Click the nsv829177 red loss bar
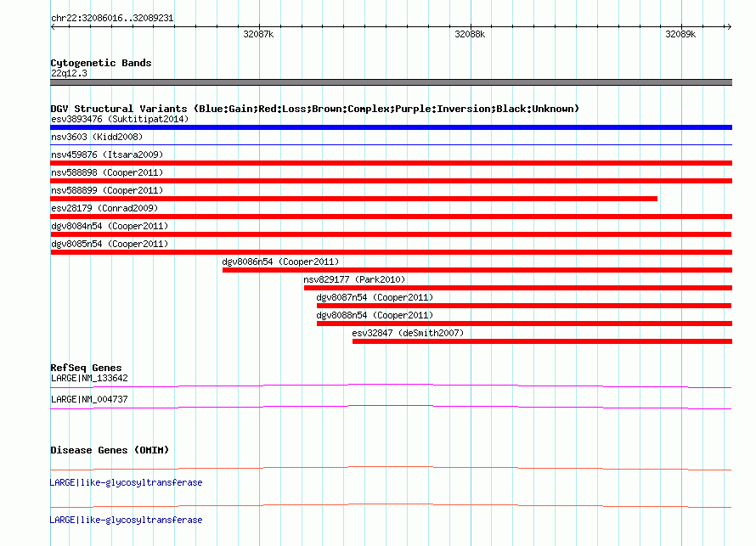 click(518, 288)
